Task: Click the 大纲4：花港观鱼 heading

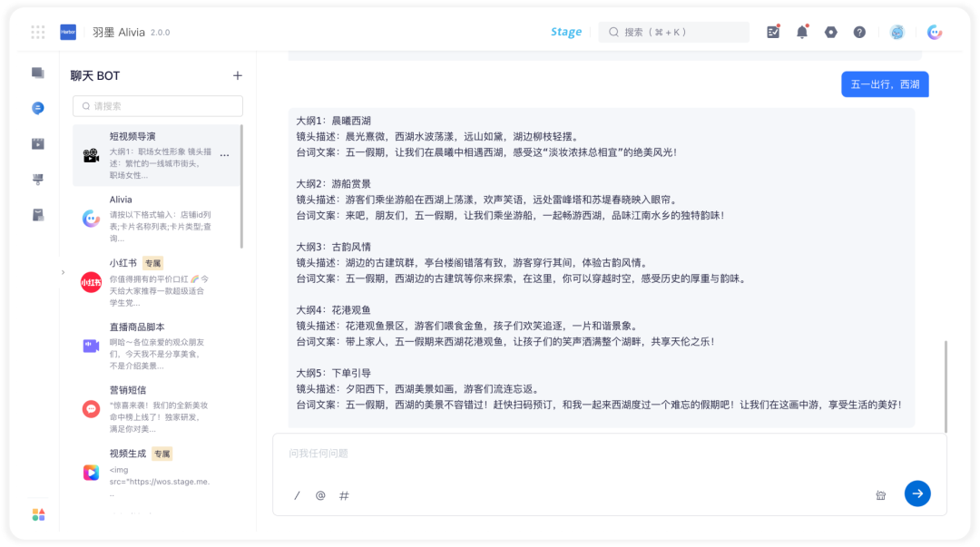Action: 333,310
